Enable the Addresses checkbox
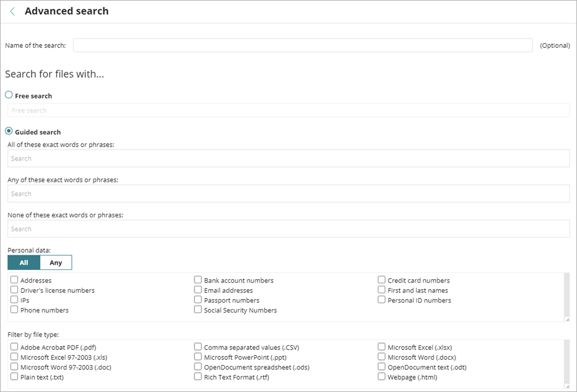Viewport: 577px width, 392px height. [14, 280]
